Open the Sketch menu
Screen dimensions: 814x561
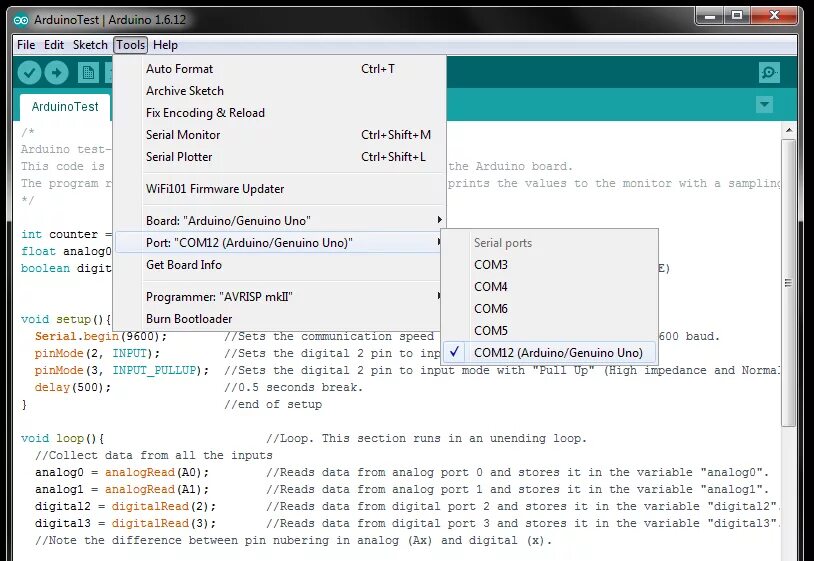click(90, 45)
